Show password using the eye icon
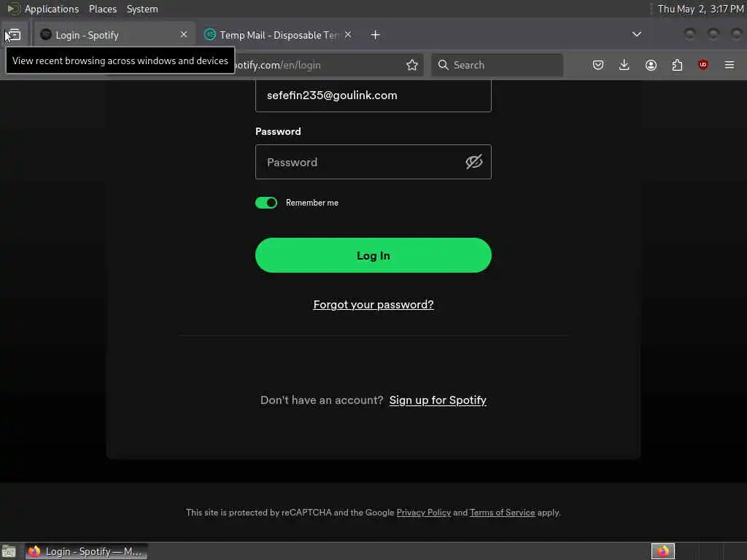 point(474,162)
